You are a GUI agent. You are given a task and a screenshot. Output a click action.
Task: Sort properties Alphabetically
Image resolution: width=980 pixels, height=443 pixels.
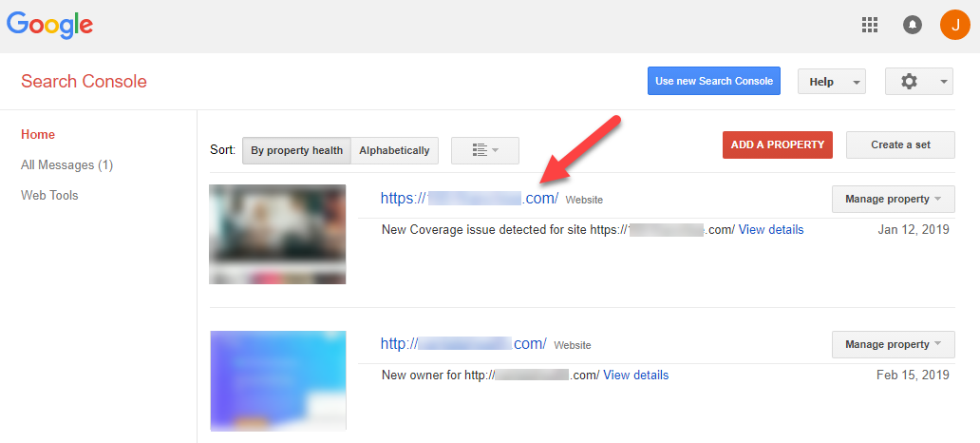[394, 150]
